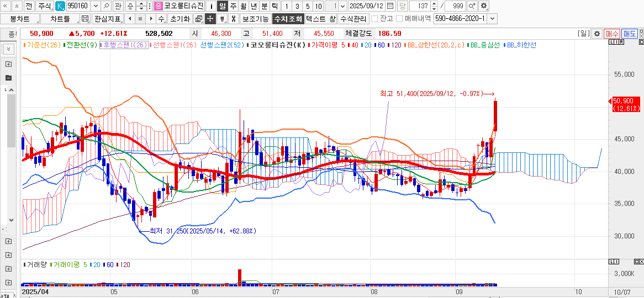Enable the 매매내역 checkbox
This screenshot has width=644, height=298.
[x=399, y=19]
